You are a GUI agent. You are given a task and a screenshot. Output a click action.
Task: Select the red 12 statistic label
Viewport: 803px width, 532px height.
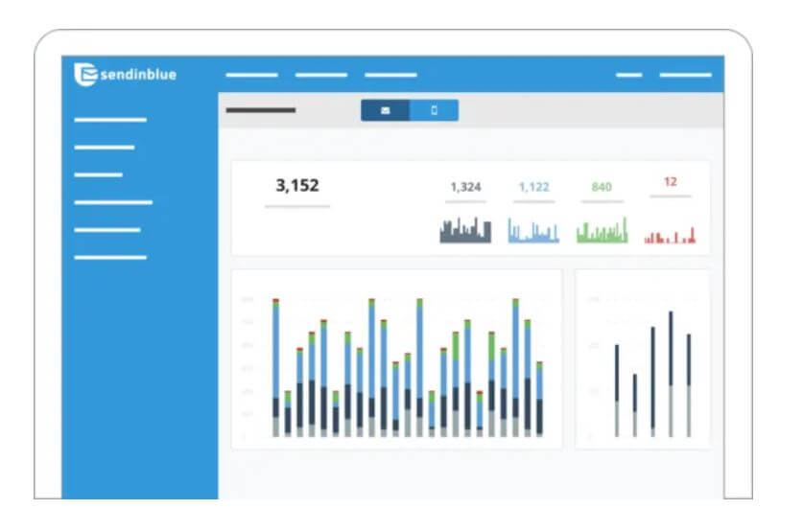click(670, 181)
